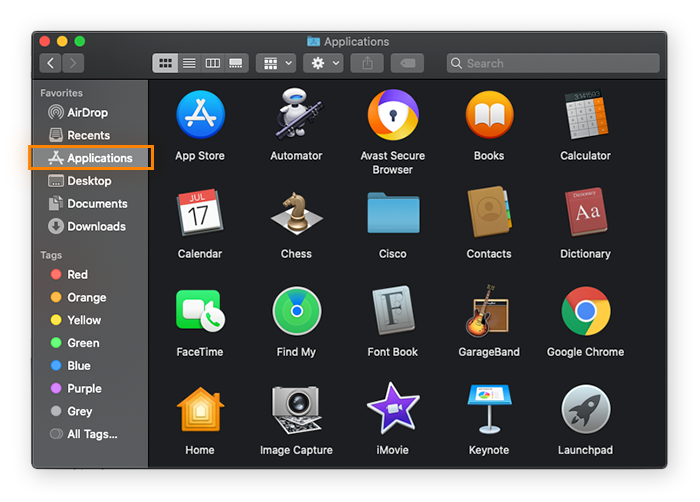Open Recents in the sidebar
Image resolution: width=700 pixels, height=502 pixels.
(91, 135)
